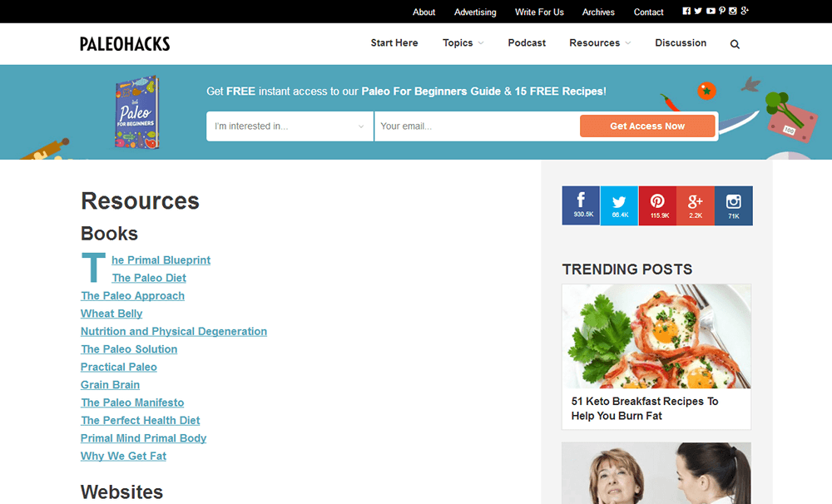
Task: Click the Google+ tile showing 2.2K
Action: coord(696,205)
